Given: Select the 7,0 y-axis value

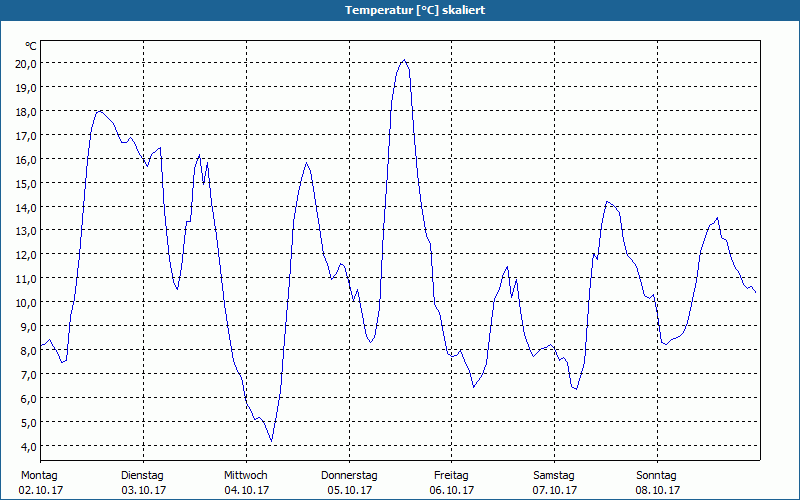Looking at the screenshot, I should coord(28,375).
